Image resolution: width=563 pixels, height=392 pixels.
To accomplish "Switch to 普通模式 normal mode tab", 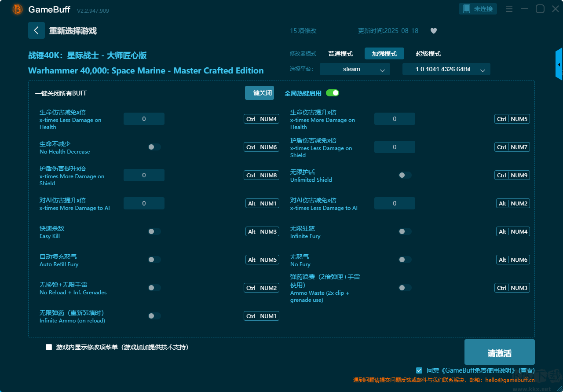I will (340, 54).
